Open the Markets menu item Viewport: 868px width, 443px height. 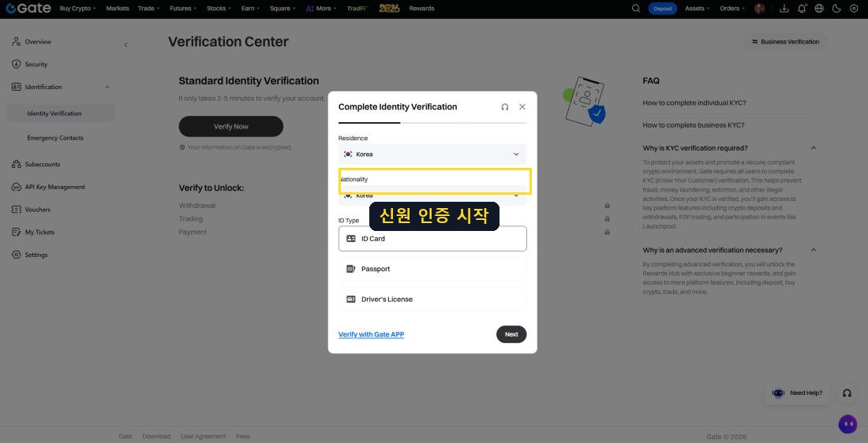[x=118, y=9]
